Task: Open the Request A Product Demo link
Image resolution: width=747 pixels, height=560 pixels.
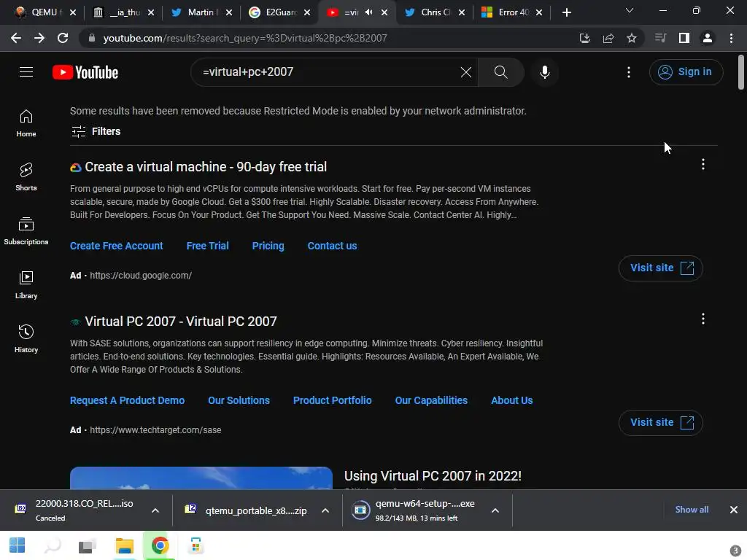Action: click(x=127, y=400)
